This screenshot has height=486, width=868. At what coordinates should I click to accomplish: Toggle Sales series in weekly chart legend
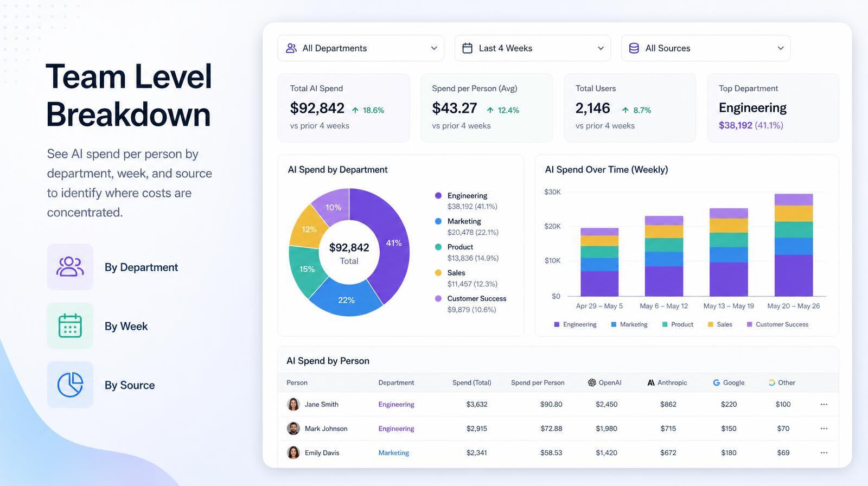click(720, 324)
